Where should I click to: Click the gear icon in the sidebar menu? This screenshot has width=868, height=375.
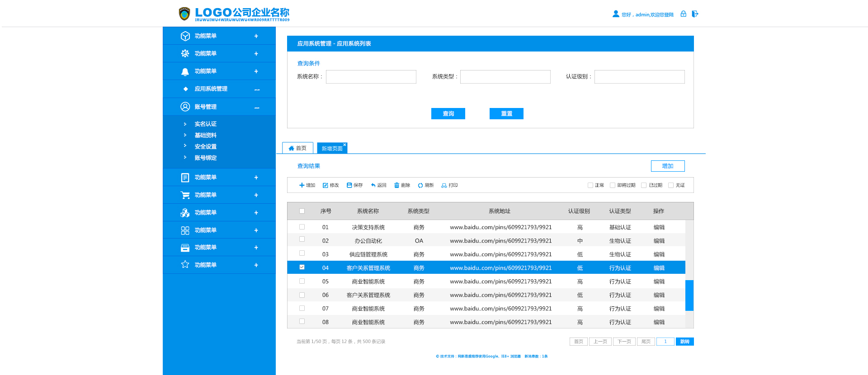tap(185, 53)
